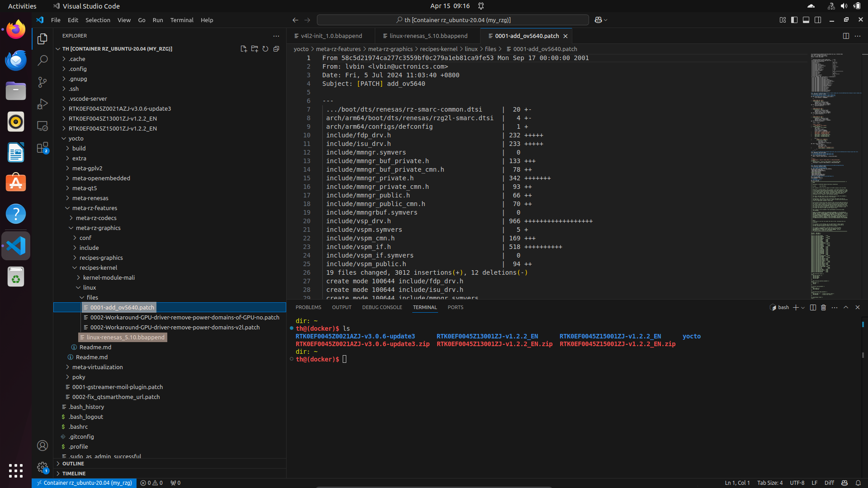
Task: Refresh the Explorer tree
Action: click(x=265, y=49)
